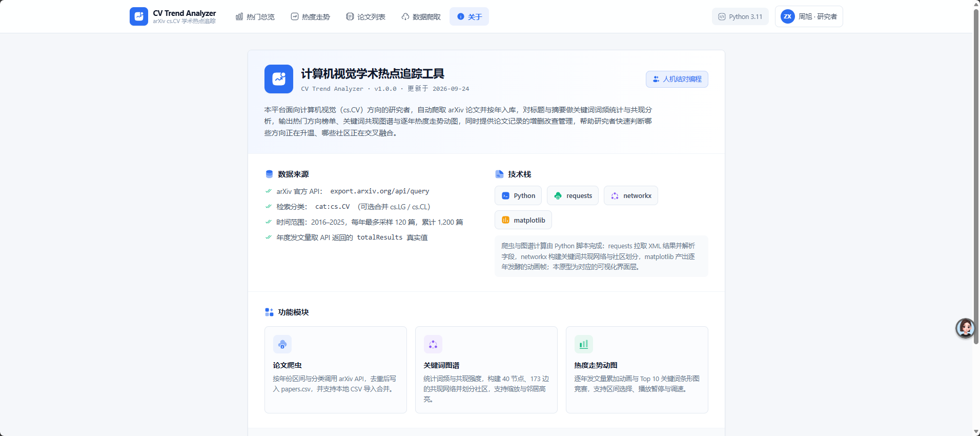Click the 论文爬虫 card icon
980x436 pixels.
pyautogui.click(x=282, y=344)
